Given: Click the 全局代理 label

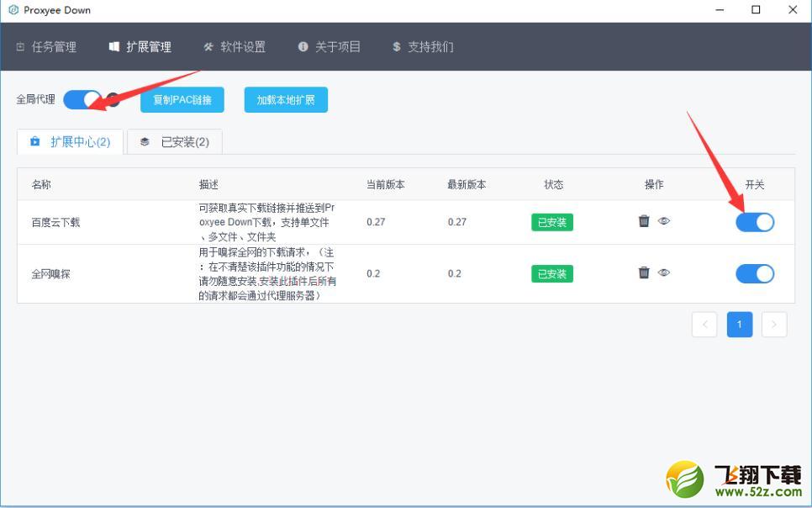Looking at the screenshot, I should pos(36,99).
